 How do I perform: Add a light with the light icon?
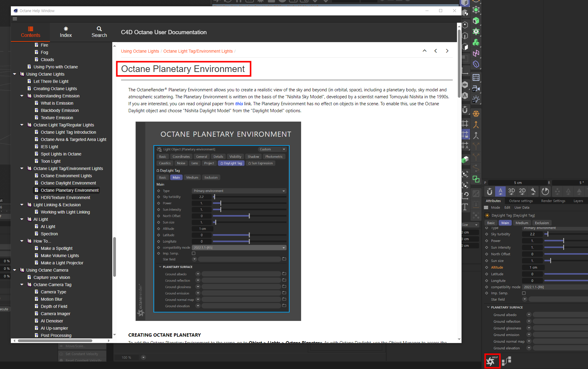(476, 99)
